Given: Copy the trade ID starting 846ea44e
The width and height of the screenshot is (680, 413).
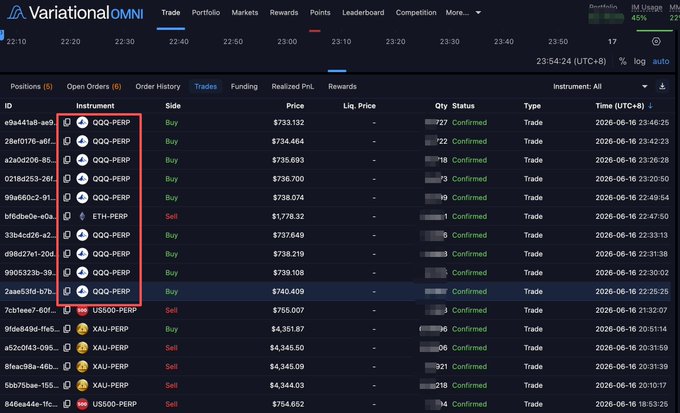Looking at the screenshot, I should tap(67, 404).
